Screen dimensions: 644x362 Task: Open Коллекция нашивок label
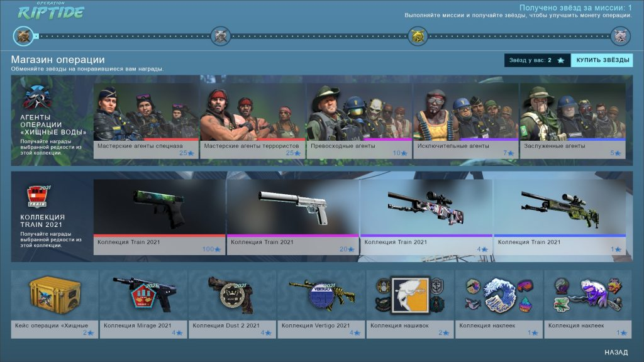tap(399, 326)
